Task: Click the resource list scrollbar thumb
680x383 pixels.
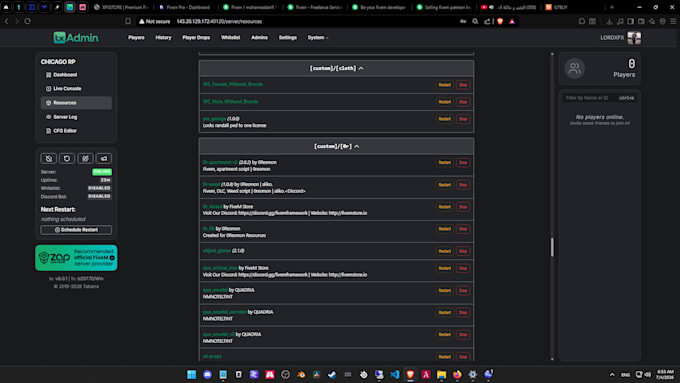Action: (x=552, y=247)
